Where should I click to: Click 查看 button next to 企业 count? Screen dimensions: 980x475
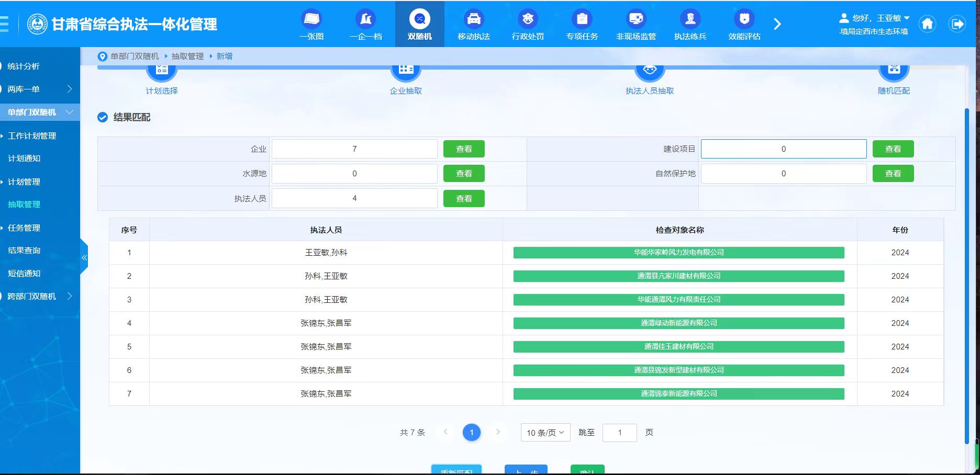click(464, 149)
